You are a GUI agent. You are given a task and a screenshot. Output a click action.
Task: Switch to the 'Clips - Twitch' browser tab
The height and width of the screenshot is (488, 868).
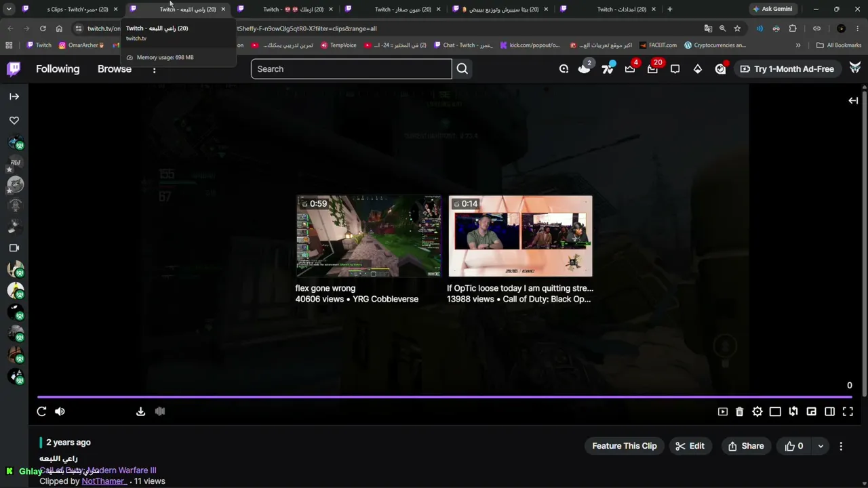coord(70,9)
